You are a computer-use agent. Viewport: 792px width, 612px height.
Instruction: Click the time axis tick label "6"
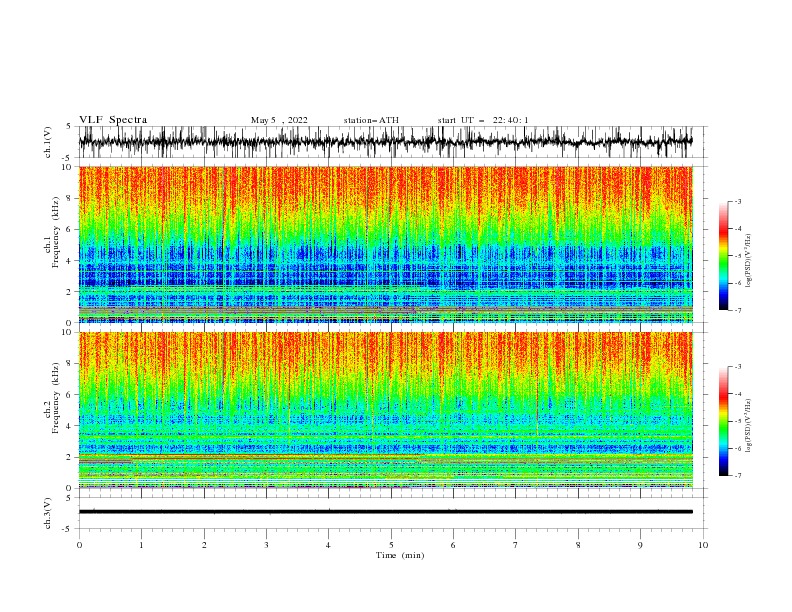click(x=453, y=545)
